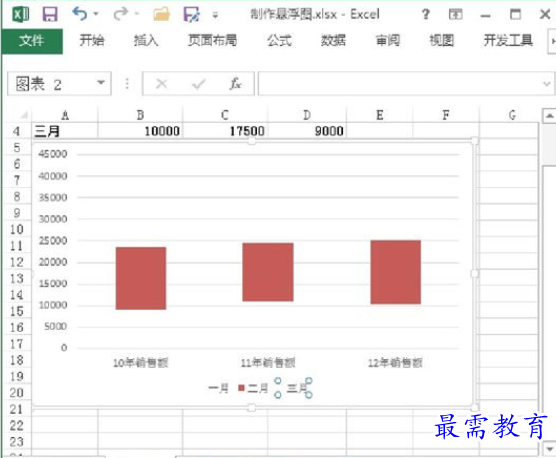Switch to the 页面布局 tab
The width and height of the screenshot is (556, 458).
point(212,40)
